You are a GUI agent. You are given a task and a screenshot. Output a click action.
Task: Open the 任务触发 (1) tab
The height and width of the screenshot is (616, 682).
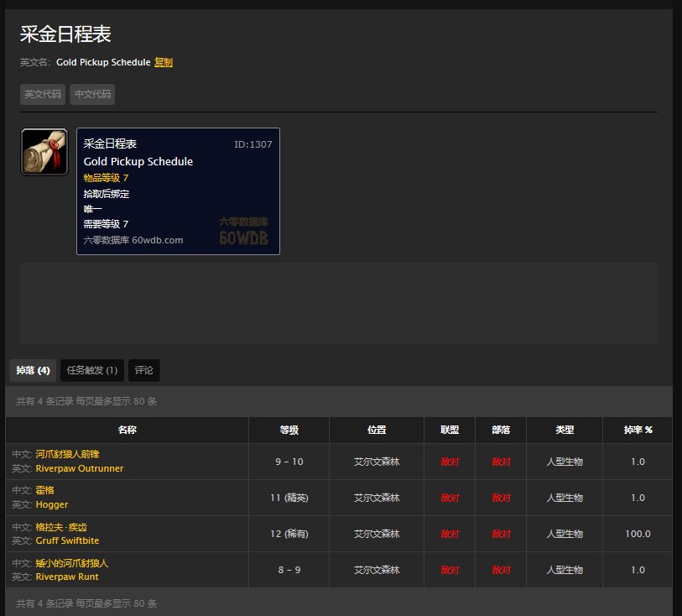click(x=92, y=370)
